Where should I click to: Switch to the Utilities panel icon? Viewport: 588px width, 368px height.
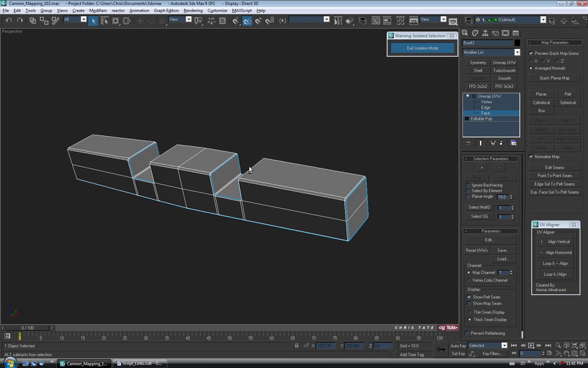(515, 33)
